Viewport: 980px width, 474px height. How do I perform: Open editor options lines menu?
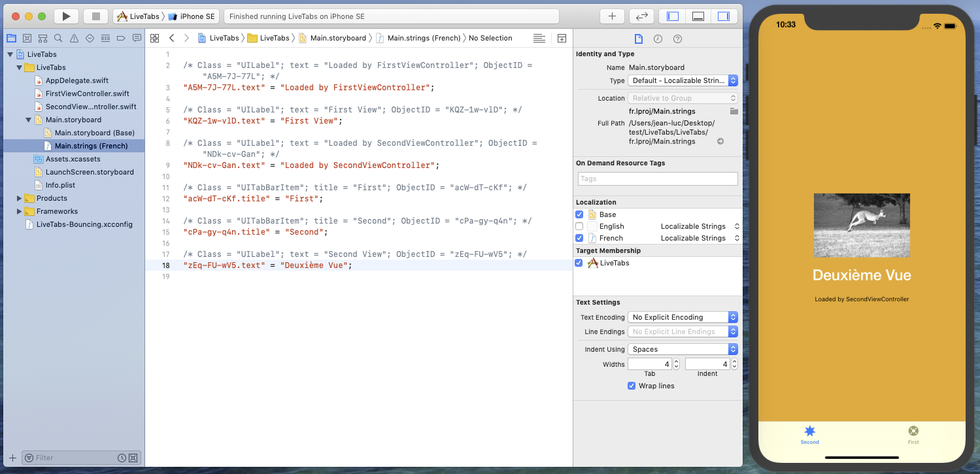click(539, 38)
